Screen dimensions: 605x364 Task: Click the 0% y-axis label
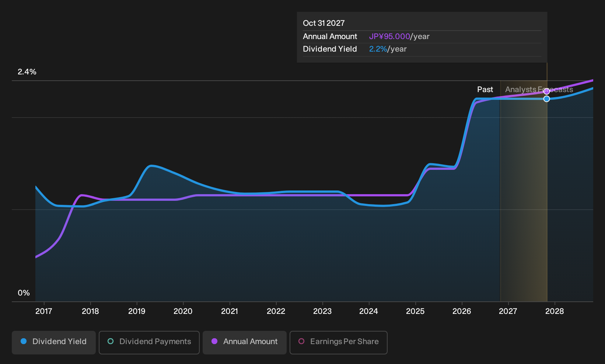(24, 293)
